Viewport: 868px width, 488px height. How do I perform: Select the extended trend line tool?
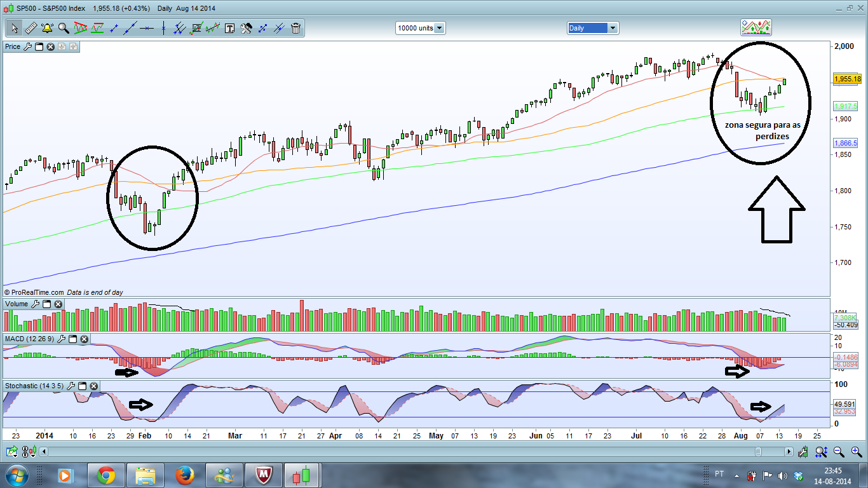coord(130,28)
